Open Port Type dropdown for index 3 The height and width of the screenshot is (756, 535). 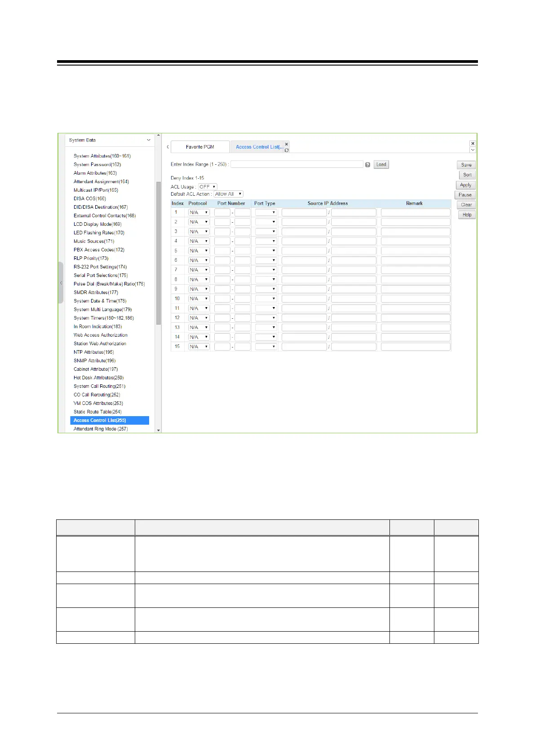(266, 232)
